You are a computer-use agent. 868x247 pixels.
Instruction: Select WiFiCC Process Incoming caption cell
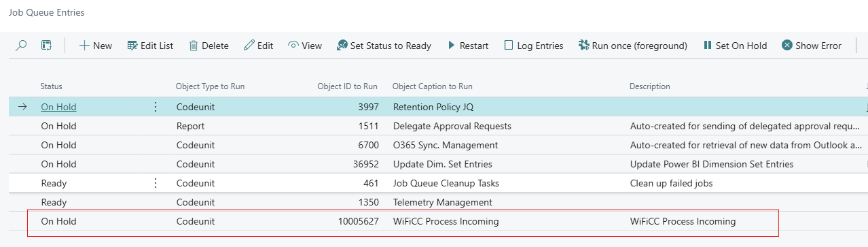tap(446, 221)
